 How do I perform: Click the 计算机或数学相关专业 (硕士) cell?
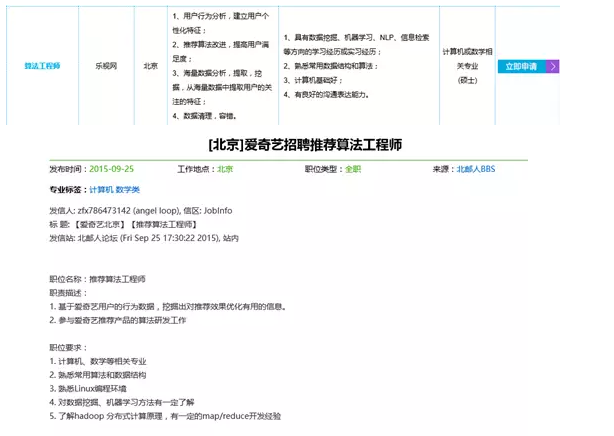468,66
